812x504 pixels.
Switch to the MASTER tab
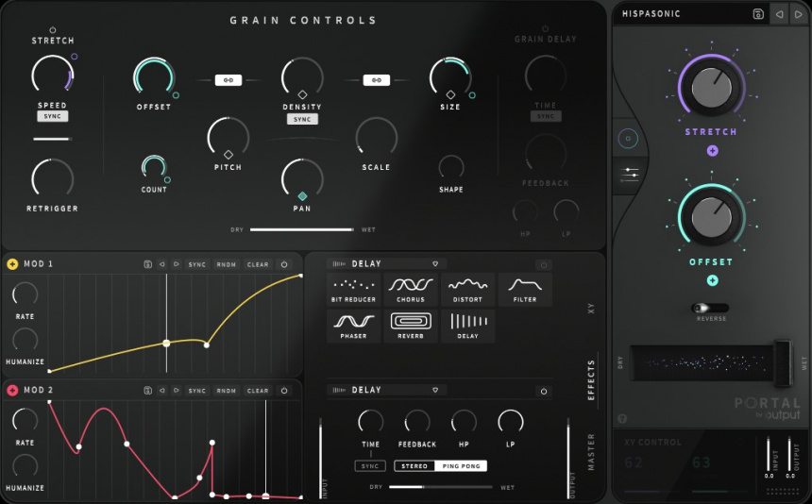pyautogui.click(x=591, y=452)
